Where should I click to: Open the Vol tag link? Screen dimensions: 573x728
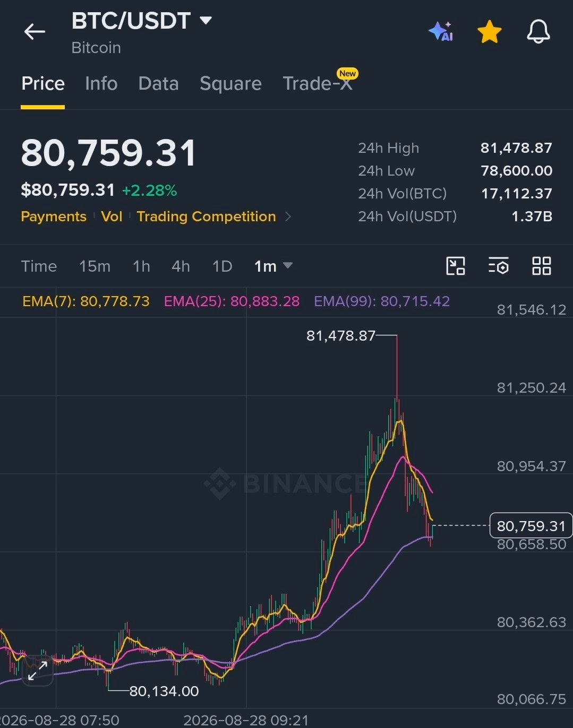[x=112, y=216]
